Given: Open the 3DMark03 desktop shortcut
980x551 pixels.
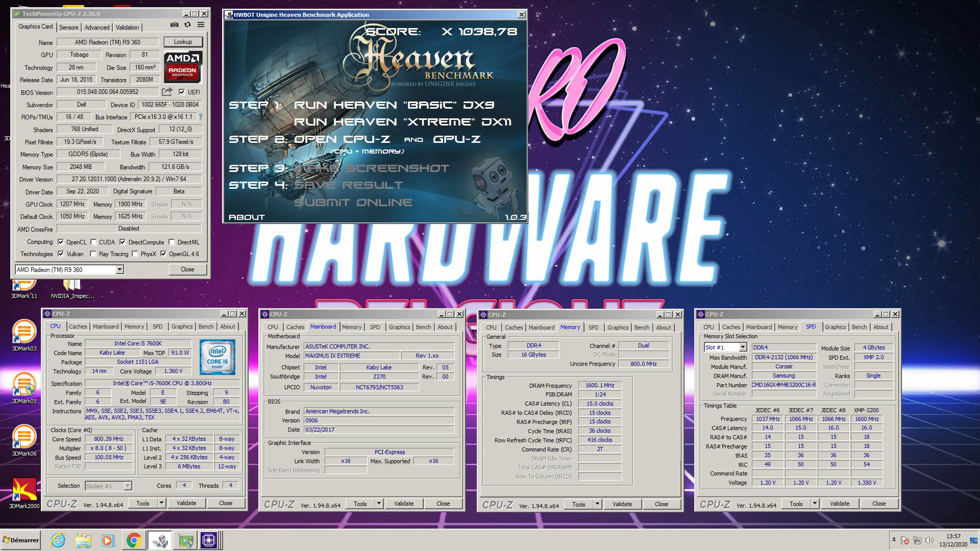Looking at the screenshot, I should pyautogui.click(x=24, y=335).
